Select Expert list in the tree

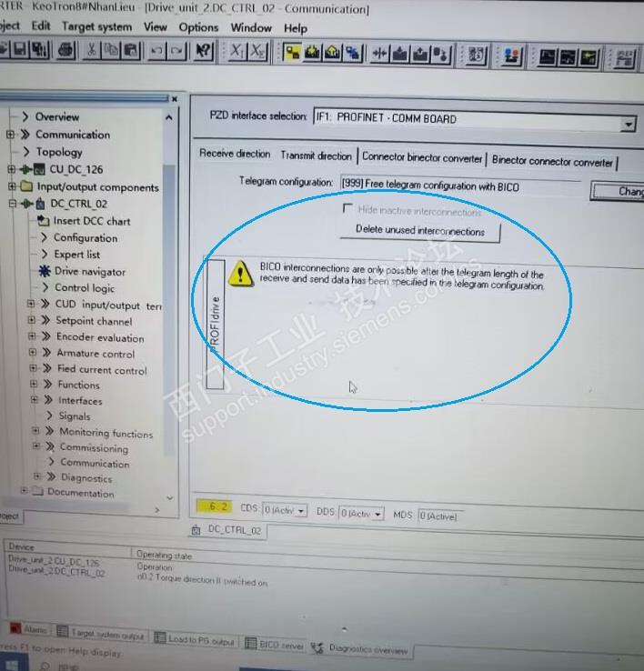tap(76, 255)
